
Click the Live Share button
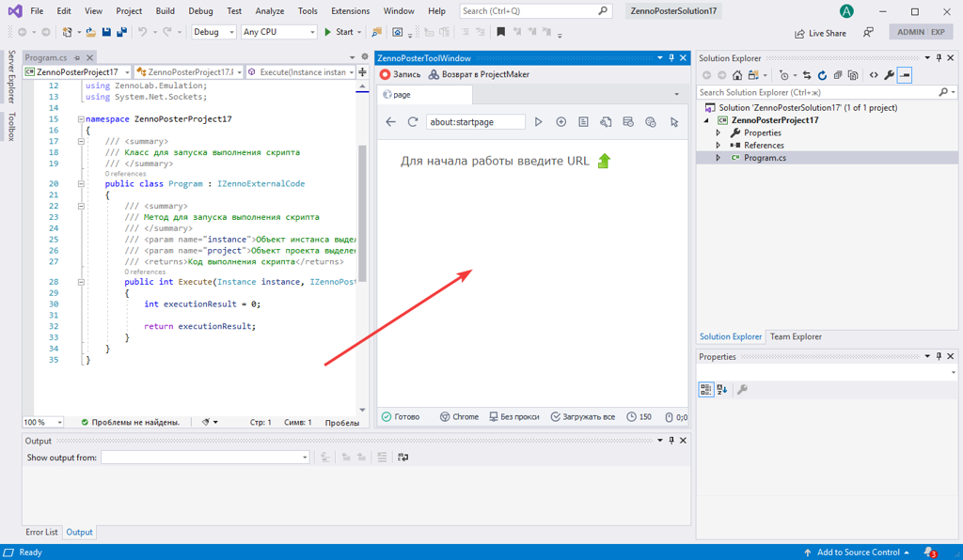(820, 33)
